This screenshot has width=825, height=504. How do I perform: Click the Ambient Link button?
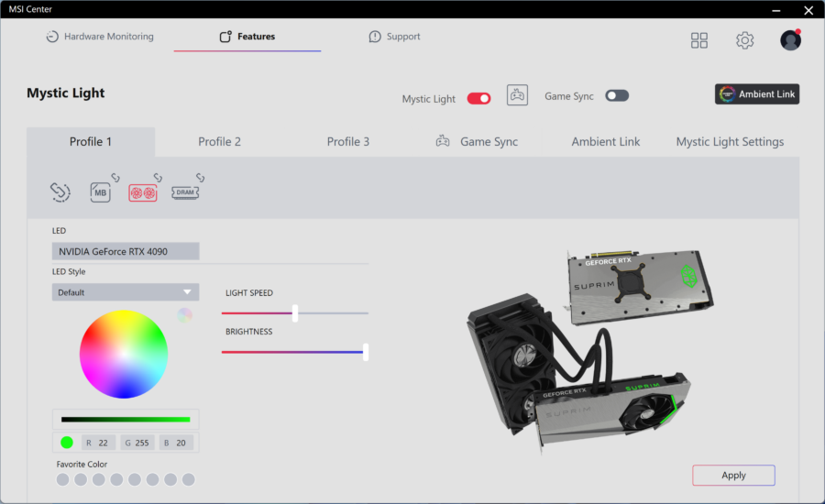pos(756,94)
